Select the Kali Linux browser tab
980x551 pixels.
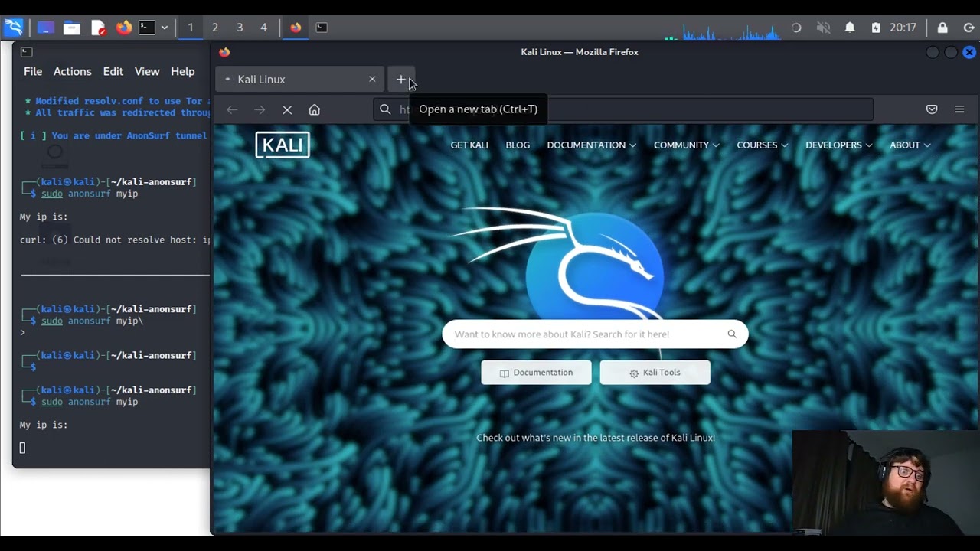point(299,80)
